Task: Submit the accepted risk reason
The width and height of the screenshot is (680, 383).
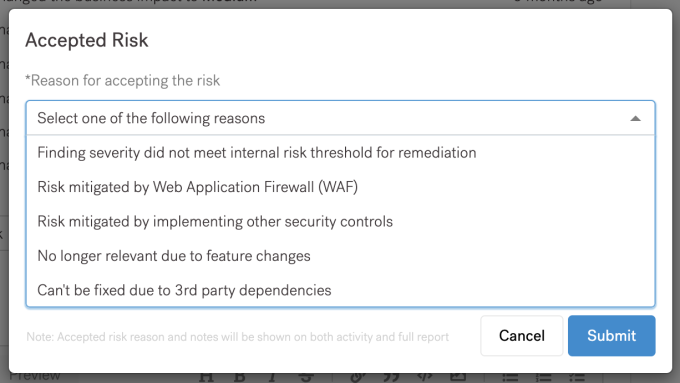Action: coord(611,336)
